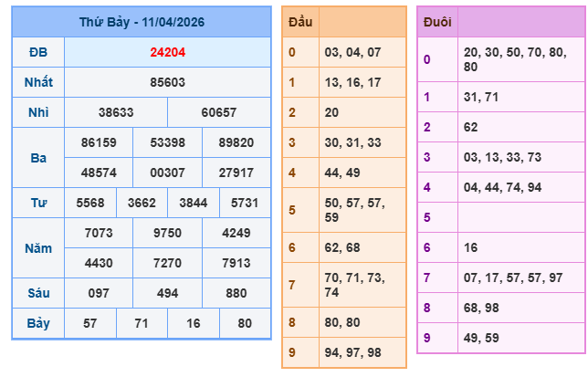Click the ĐB row label

click(38, 52)
